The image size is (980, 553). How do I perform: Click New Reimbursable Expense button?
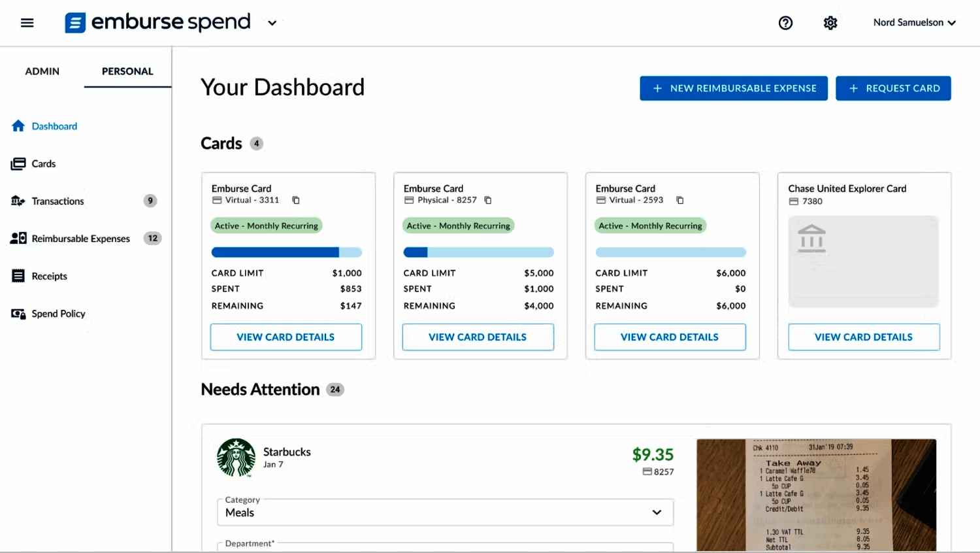click(734, 88)
